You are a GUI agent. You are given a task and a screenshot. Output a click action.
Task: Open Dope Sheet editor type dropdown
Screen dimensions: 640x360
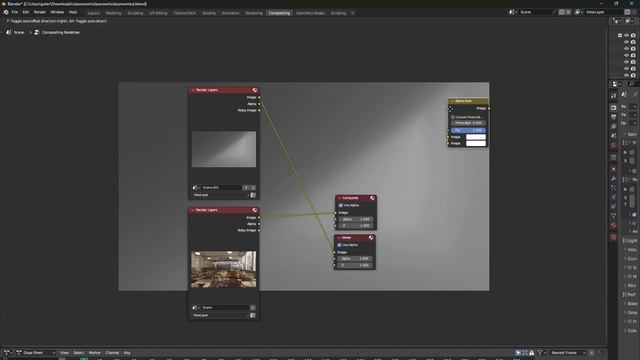(36, 353)
